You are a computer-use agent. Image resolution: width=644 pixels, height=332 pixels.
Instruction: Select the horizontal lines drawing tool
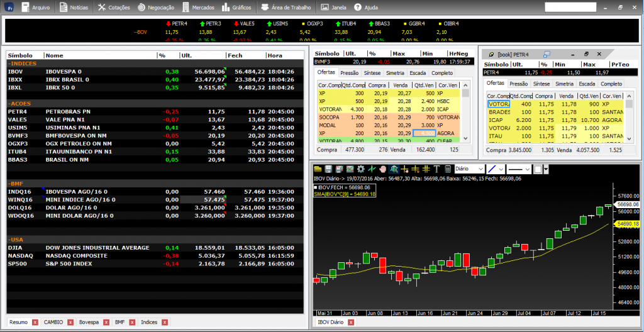415,169
